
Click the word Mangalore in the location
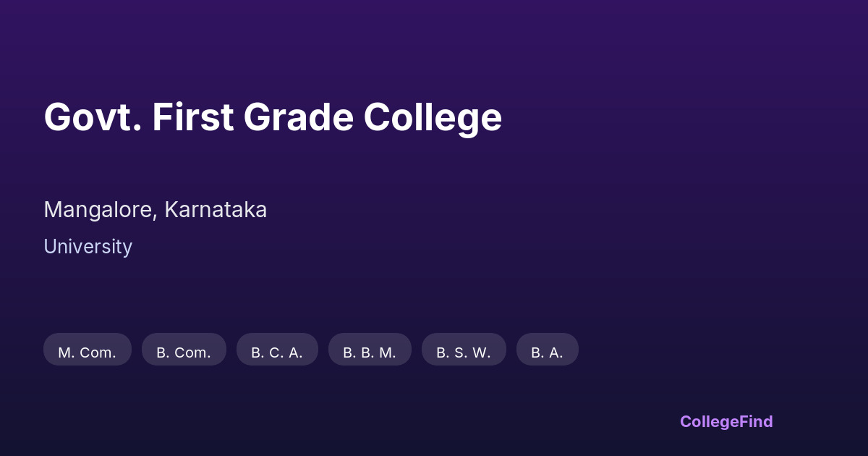[98, 210]
